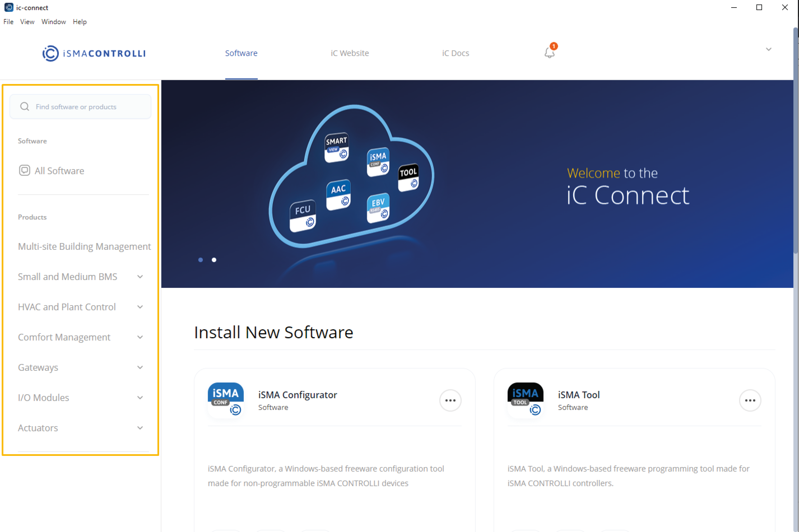Open iSMA Tool three-dot options menu
The width and height of the screenshot is (799, 532).
[750, 400]
